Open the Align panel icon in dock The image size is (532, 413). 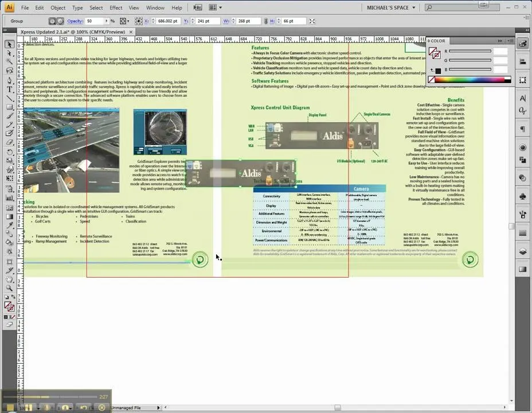point(523,61)
